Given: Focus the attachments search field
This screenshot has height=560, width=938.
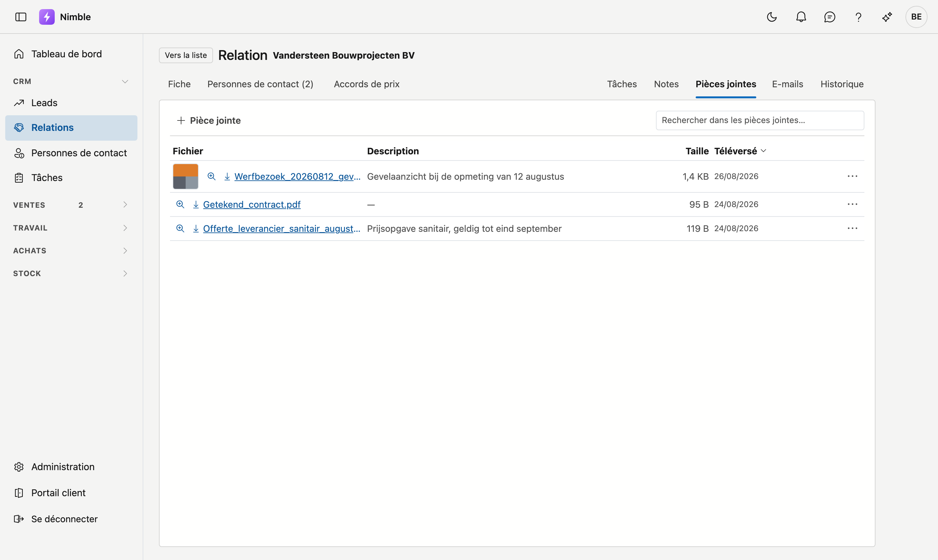Looking at the screenshot, I should click(x=760, y=120).
